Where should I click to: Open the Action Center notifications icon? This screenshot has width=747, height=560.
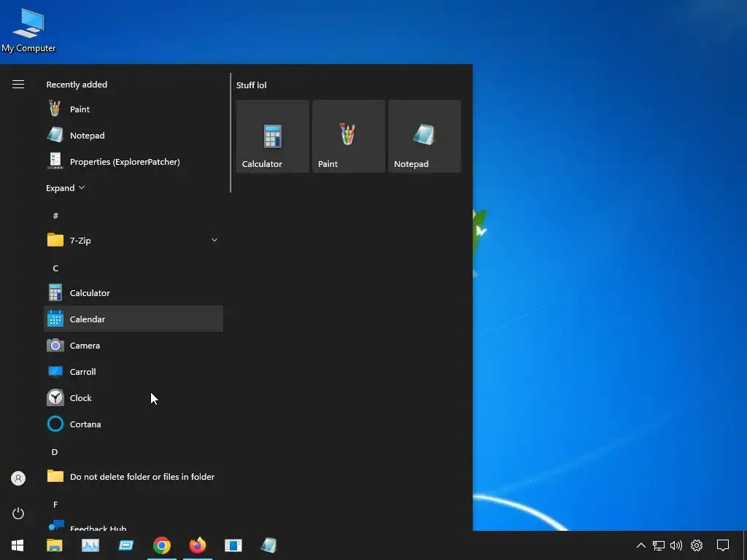click(x=723, y=545)
